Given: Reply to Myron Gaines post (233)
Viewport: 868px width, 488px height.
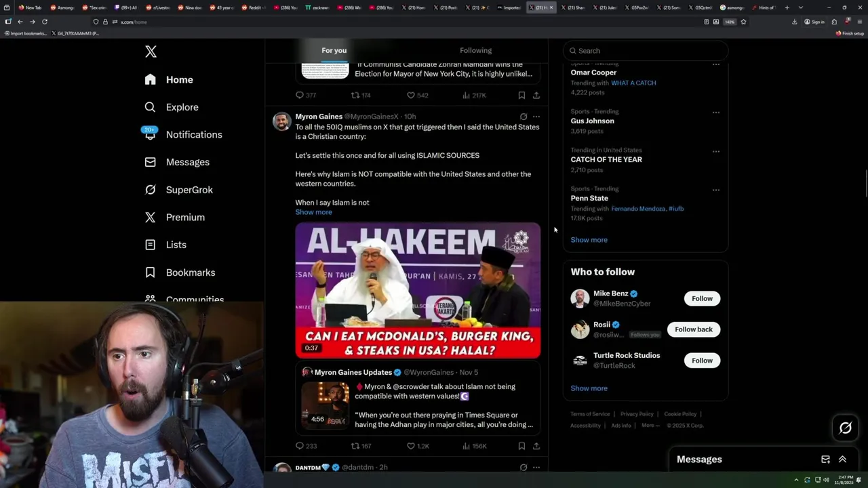Looking at the screenshot, I should (306, 446).
